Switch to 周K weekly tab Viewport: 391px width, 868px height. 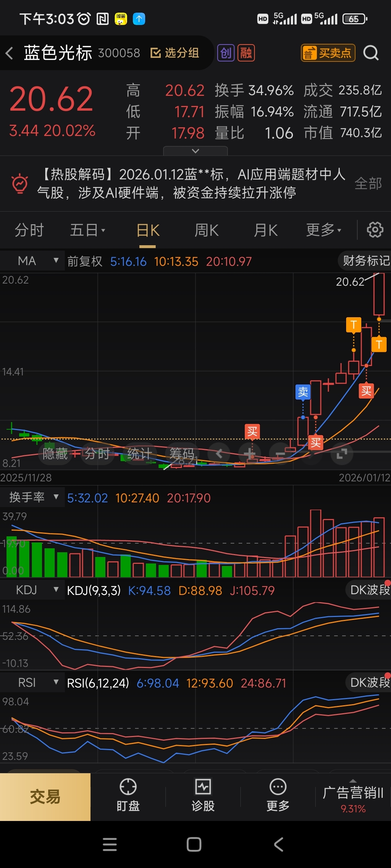pyautogui.click(x=206, y=230)
